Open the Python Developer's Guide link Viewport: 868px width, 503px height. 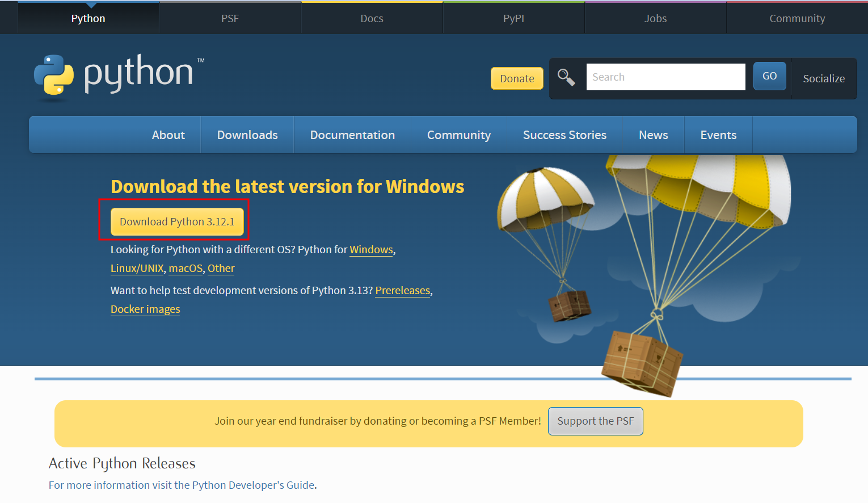(x=253, y=485)
